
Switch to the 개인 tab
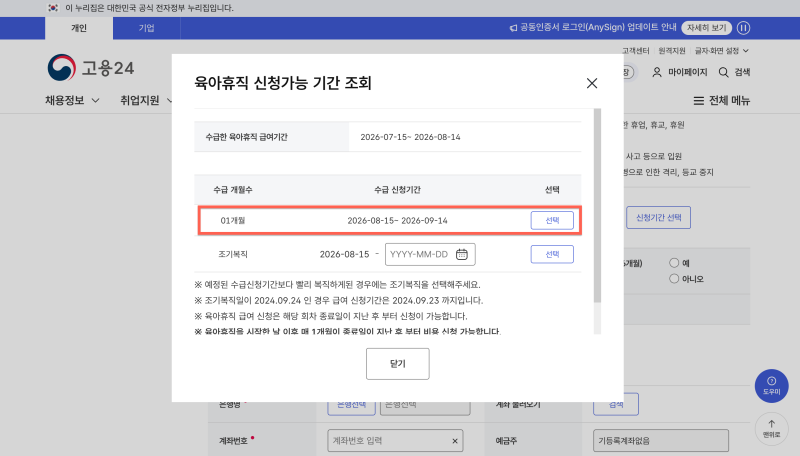pos(79,28)
